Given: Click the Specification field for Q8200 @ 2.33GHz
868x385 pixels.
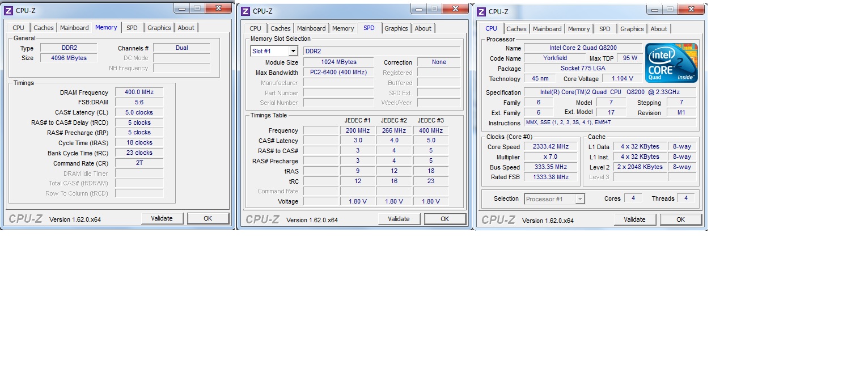Looking at the screenshot, I should click(x=610, y=92).
